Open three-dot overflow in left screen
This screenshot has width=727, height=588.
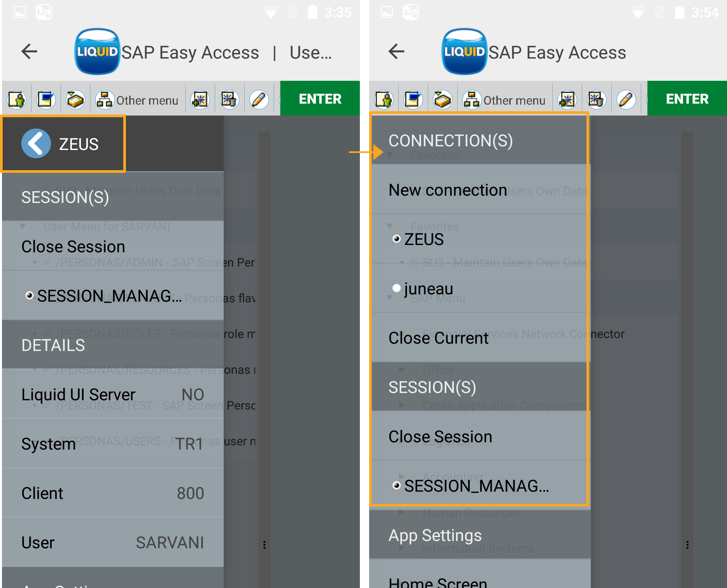264,545
